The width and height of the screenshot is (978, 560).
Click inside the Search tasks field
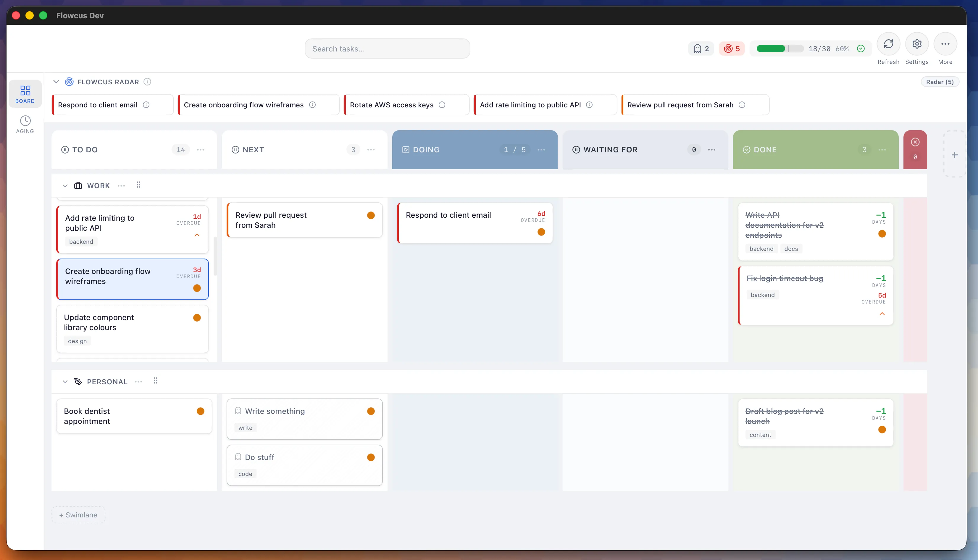[387, 49]
